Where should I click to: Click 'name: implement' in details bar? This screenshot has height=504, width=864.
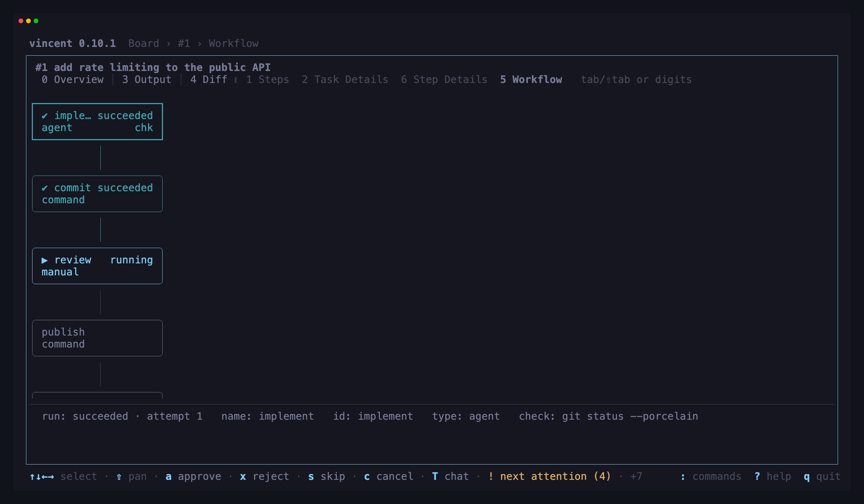pyautogui.click(x=267, y=416)
